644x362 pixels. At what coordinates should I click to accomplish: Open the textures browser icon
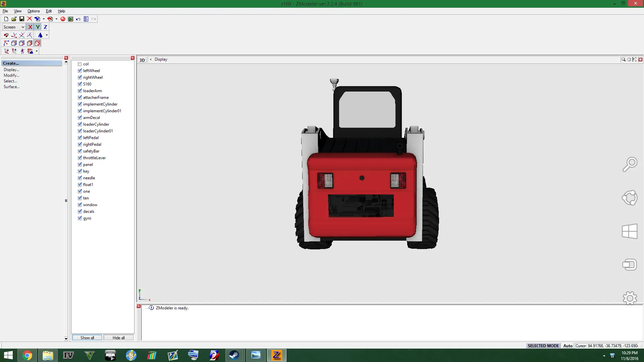pyautogui.click(x=70, y=19)
